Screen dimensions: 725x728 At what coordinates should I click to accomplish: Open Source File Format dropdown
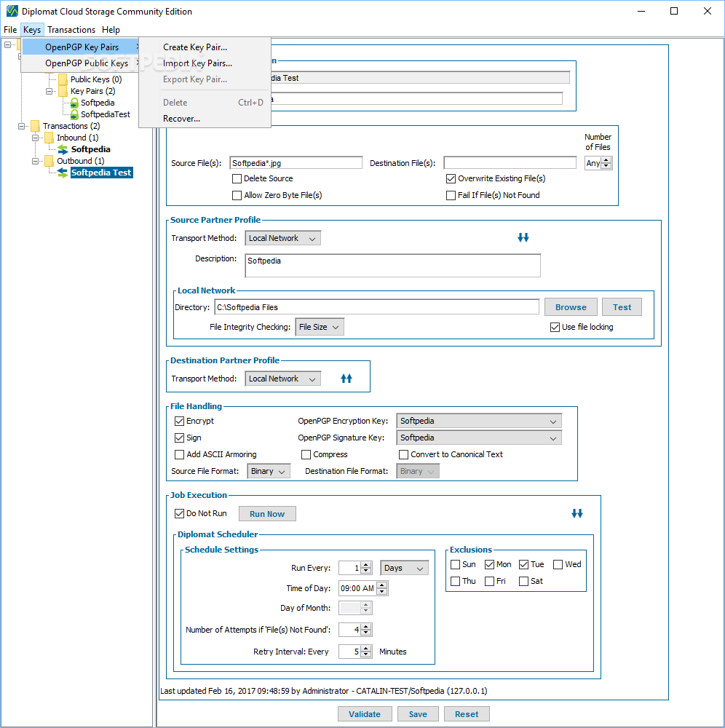269,471
